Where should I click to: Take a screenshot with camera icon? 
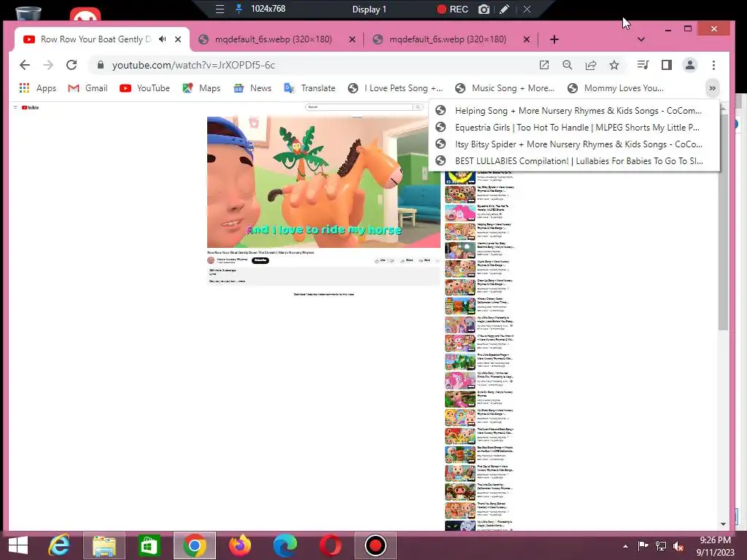tap(484, 9)
